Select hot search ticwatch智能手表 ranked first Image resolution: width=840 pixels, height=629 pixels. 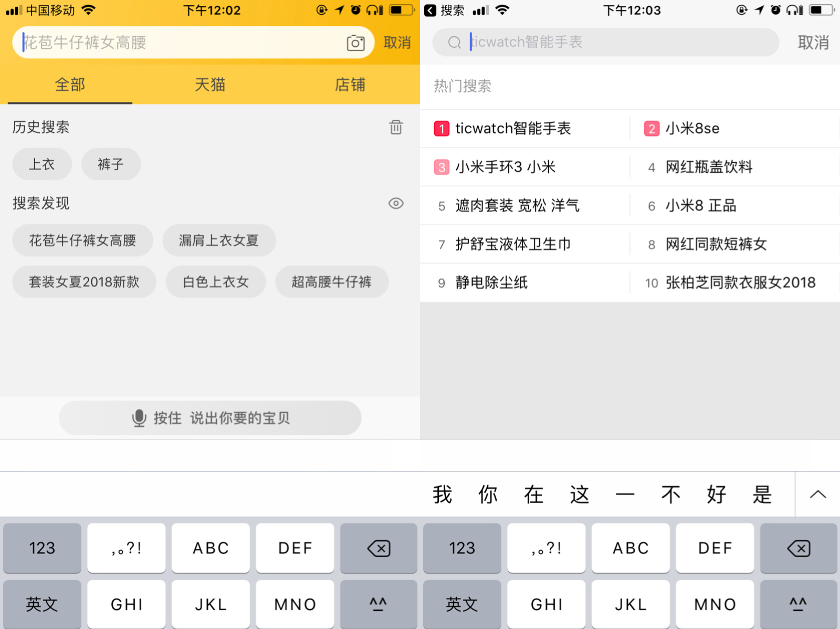coord(512,129)
